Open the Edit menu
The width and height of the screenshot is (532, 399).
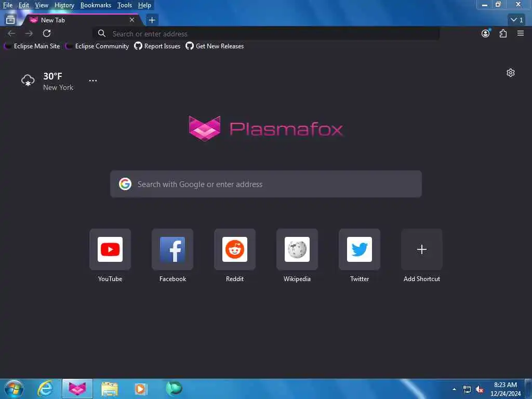pos(23,5)
